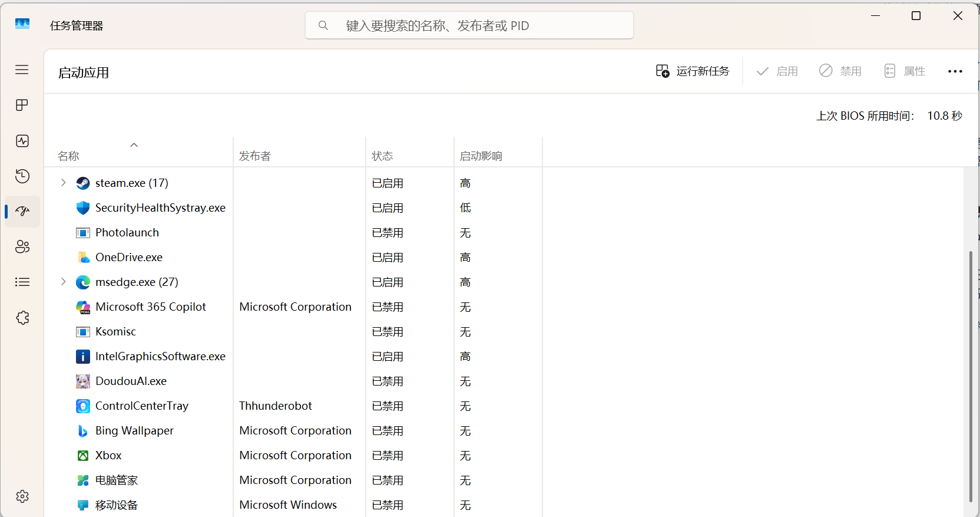
Task: Click the Thhunderobot publisher cell
Action: click(x=276, y=406)
